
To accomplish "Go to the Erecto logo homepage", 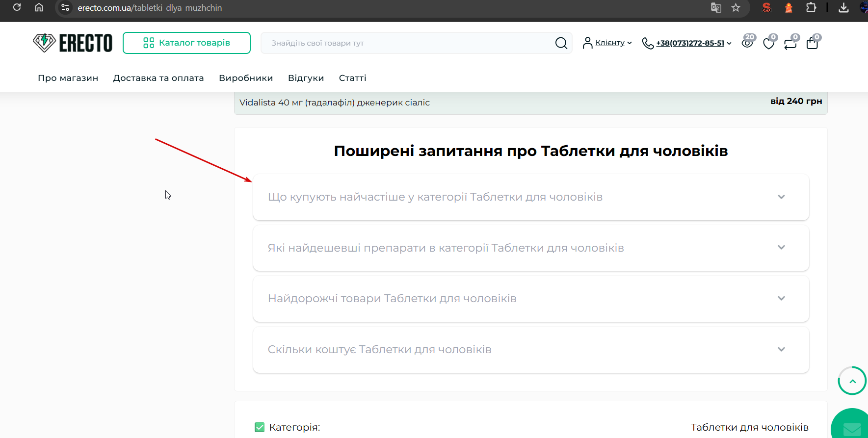I will (73, 43).
